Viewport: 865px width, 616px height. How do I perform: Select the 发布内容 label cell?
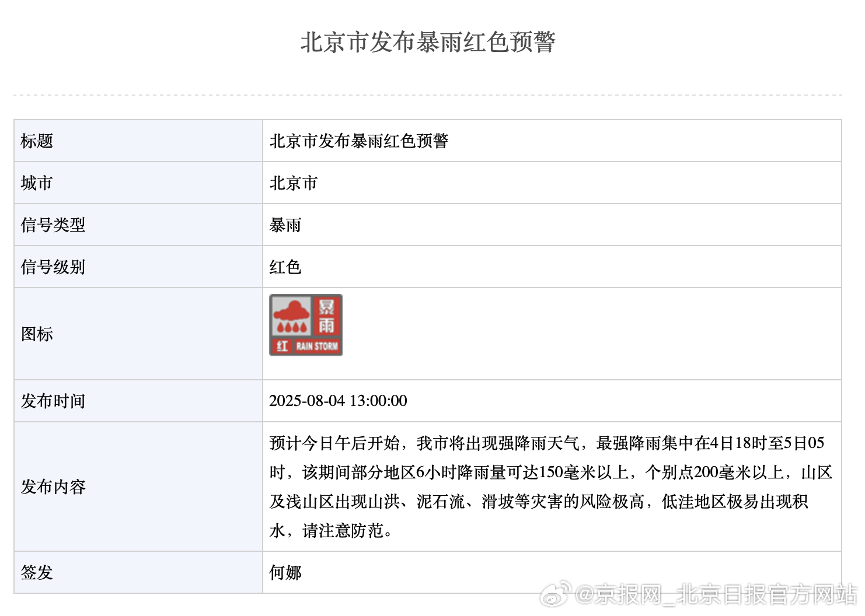[x=138, y=487]
